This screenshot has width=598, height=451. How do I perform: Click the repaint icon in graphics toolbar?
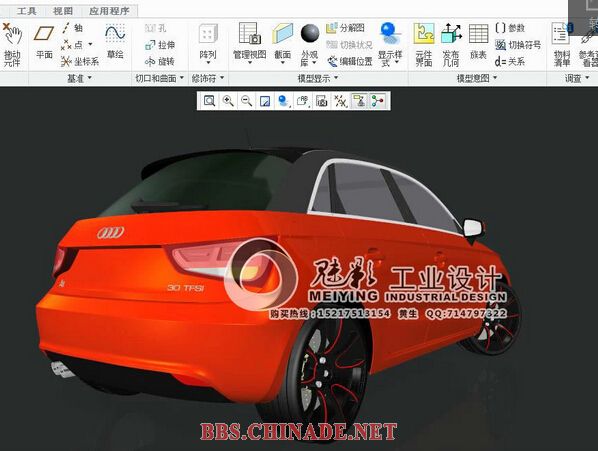click(x=265, y=101)
